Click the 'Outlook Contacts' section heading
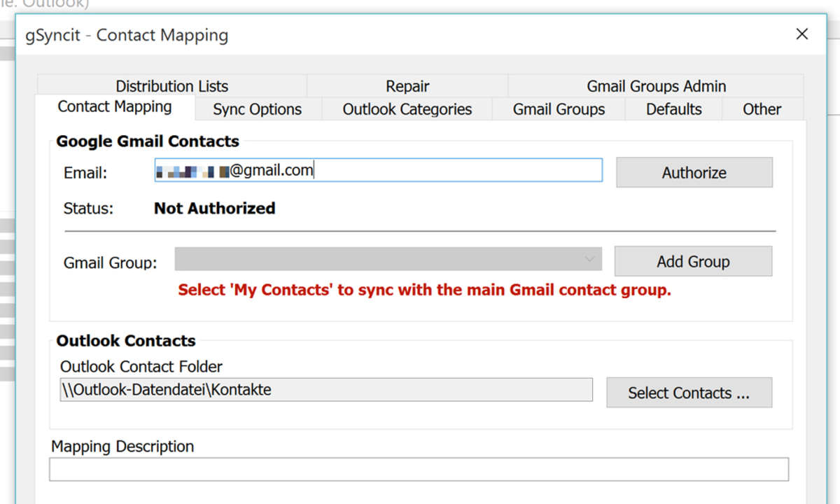This screenshot has width=840, height=504. point(126,341)
